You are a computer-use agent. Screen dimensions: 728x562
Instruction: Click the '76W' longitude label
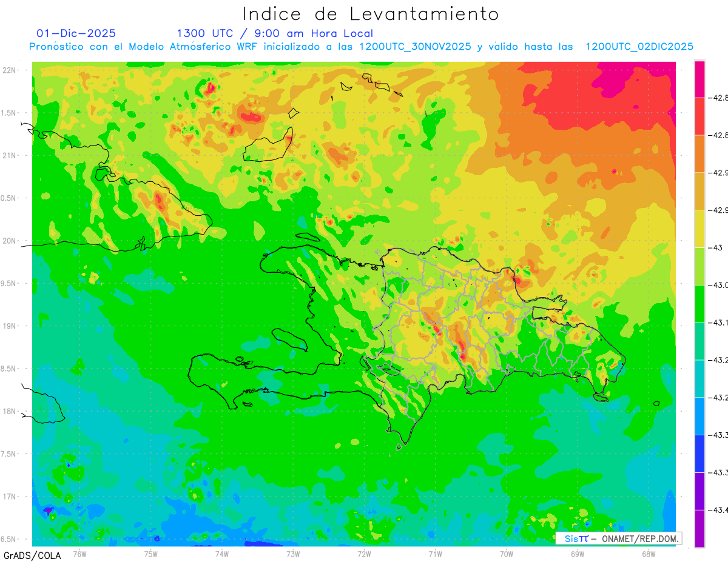pyautogui.click(x=79, y=554)
